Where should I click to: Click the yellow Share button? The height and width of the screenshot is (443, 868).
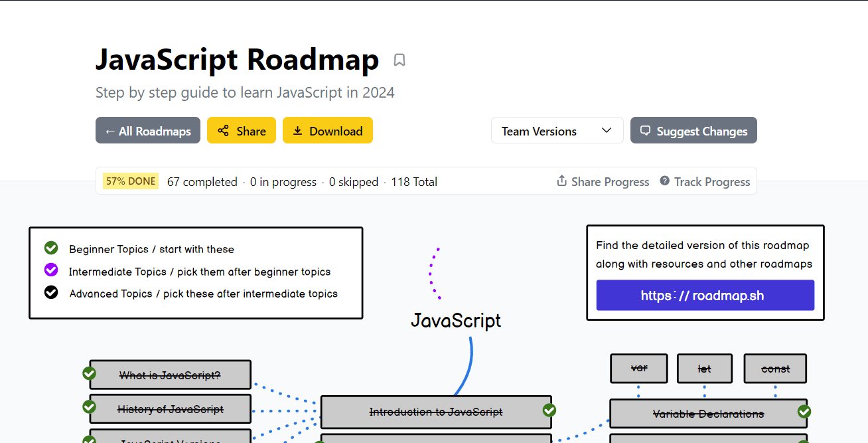(x=241, y=130)
